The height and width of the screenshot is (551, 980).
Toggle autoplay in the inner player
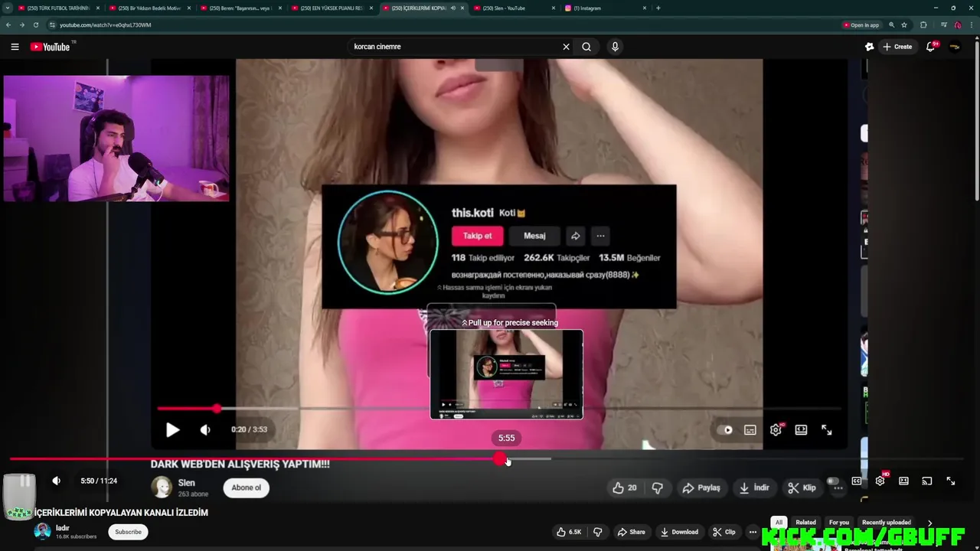[x=724, y=430]
